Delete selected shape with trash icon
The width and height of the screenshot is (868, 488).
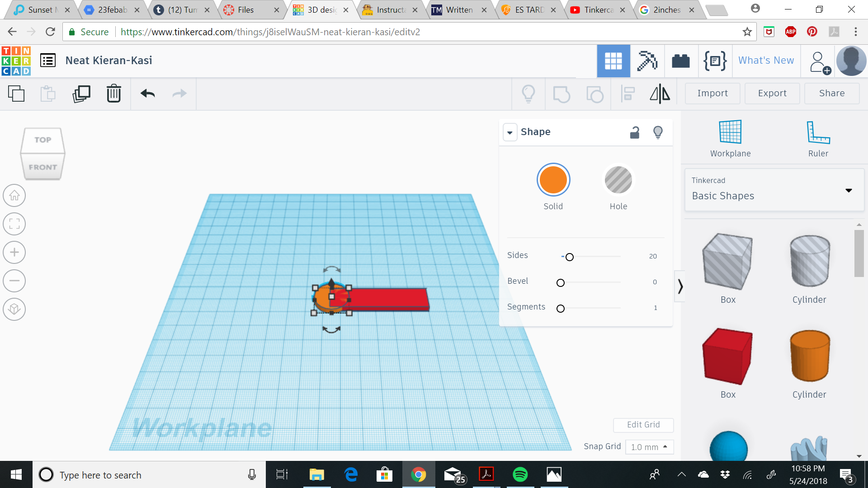(x=114, y=94)
